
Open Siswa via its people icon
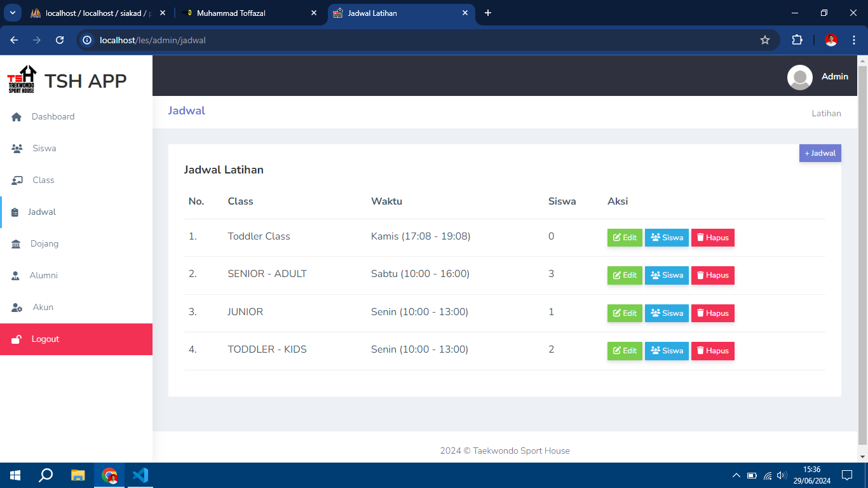(17, 149)
